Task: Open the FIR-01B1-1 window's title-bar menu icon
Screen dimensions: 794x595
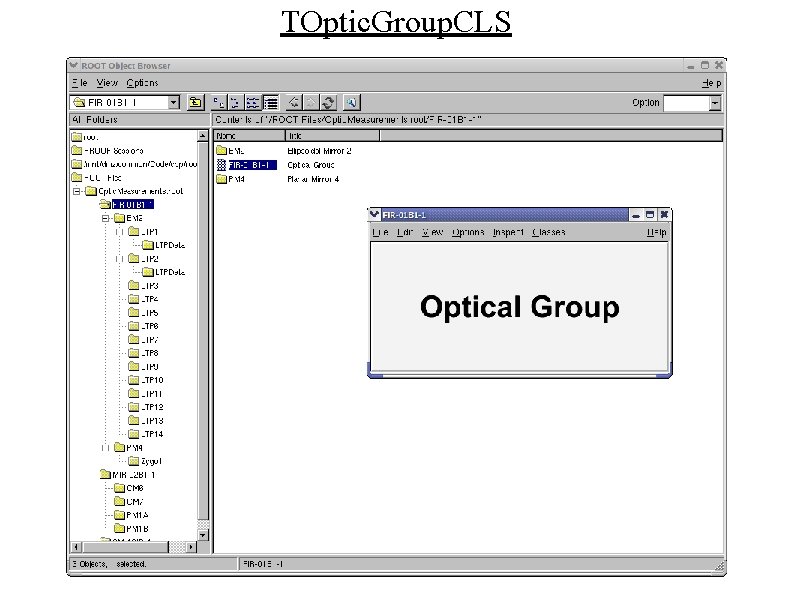Action: [x=374, y=214]
